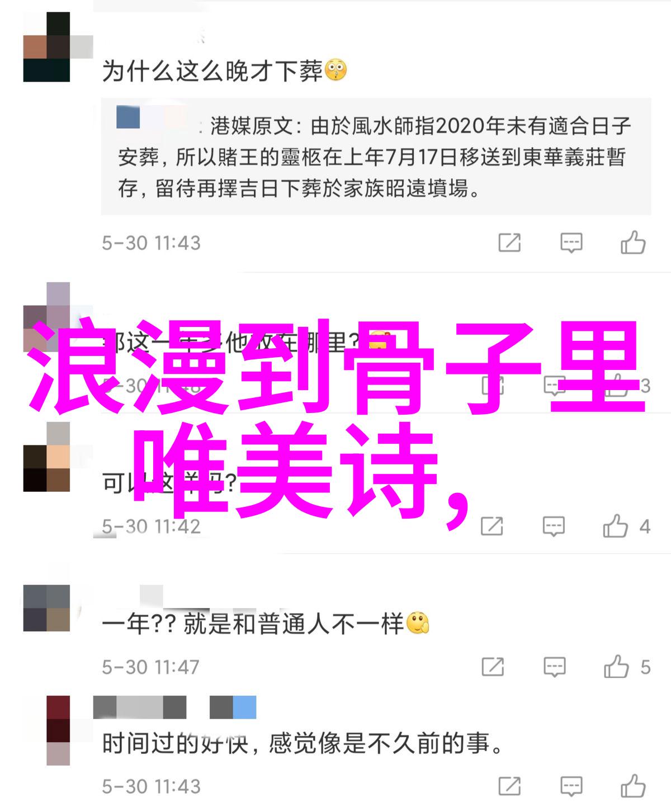Open the avatar next to 为什么这么晚才下葬
Viewport: 671px width, 812px height.
(46, 47)
